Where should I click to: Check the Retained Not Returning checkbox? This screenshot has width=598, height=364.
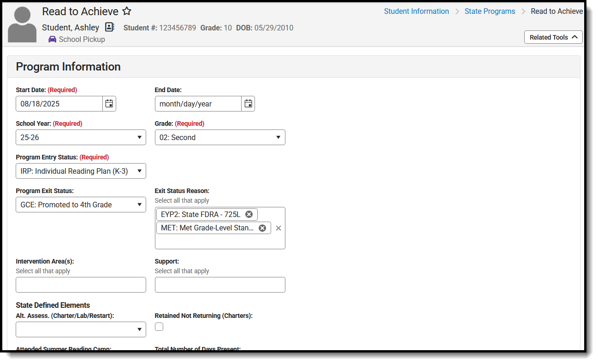159,326
